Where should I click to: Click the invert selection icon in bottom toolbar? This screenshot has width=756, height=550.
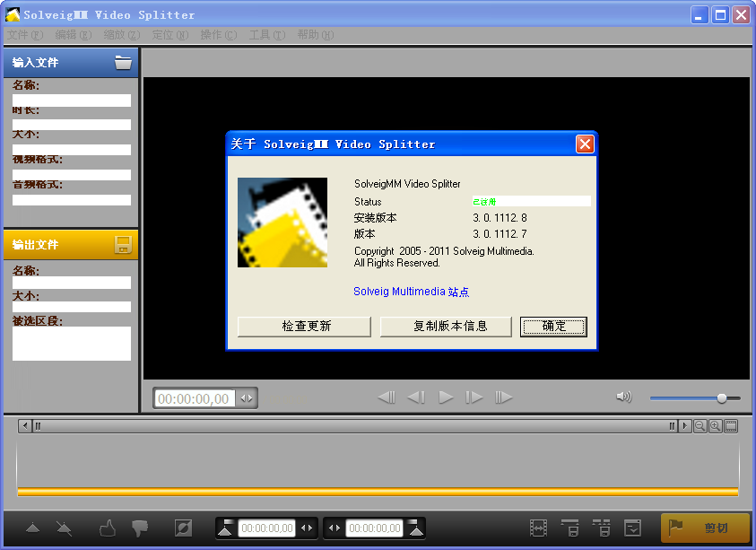(183, 528)
